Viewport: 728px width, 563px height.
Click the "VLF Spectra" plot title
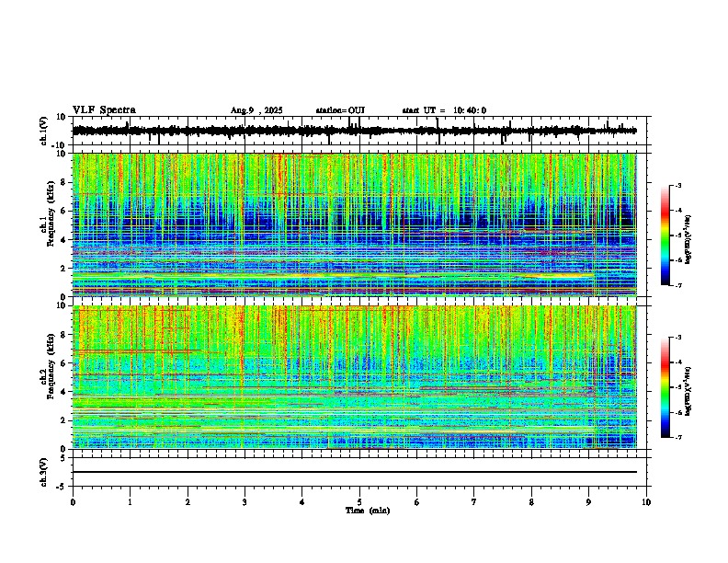(x=104, y=110)
